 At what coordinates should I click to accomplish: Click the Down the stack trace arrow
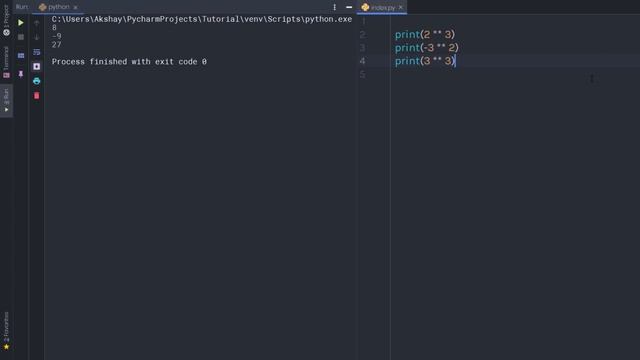tap(37, 37)
